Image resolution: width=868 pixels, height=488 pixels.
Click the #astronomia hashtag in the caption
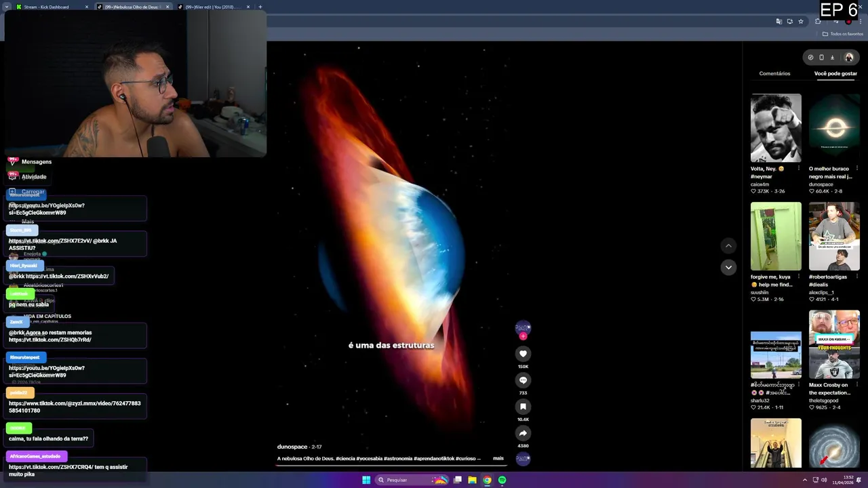click(397, 459)
